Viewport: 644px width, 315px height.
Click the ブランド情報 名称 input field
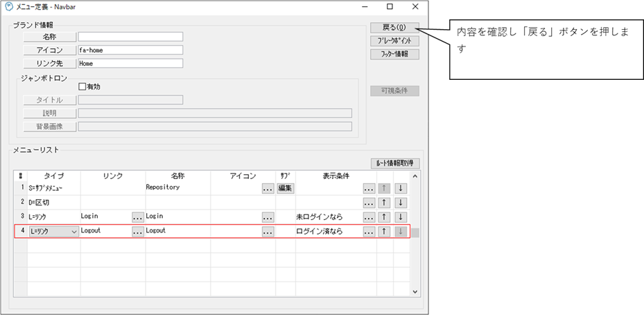[130, 37]
